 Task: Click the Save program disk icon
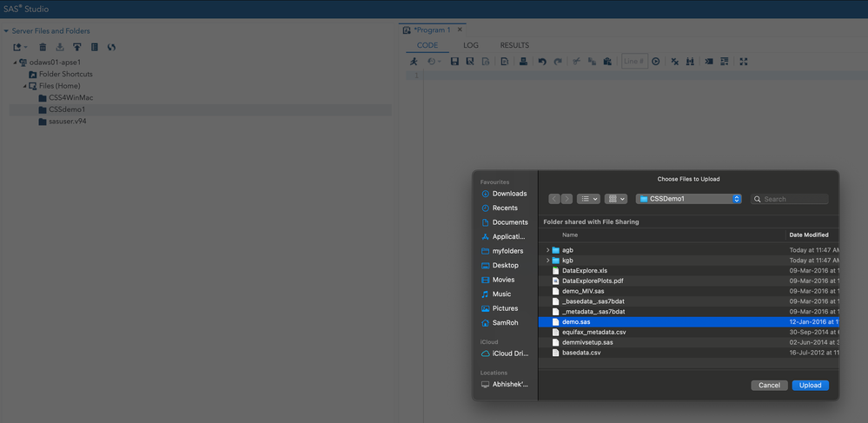coord(454,62)
